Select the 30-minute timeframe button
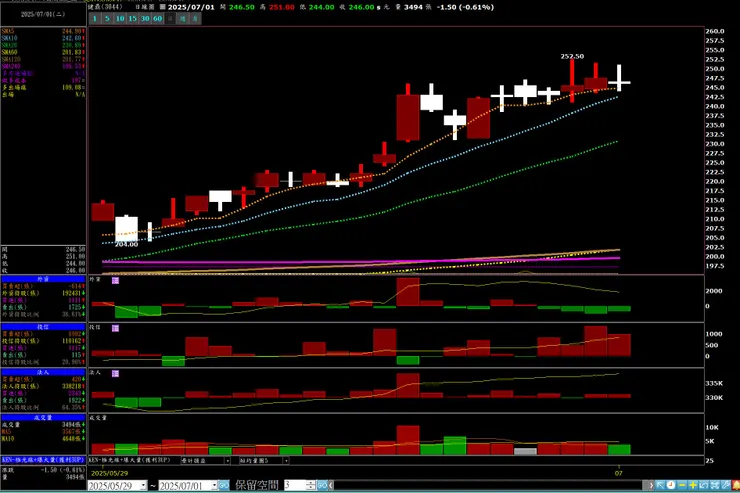Screen dimensions: 740x493 tap(145, 18)
